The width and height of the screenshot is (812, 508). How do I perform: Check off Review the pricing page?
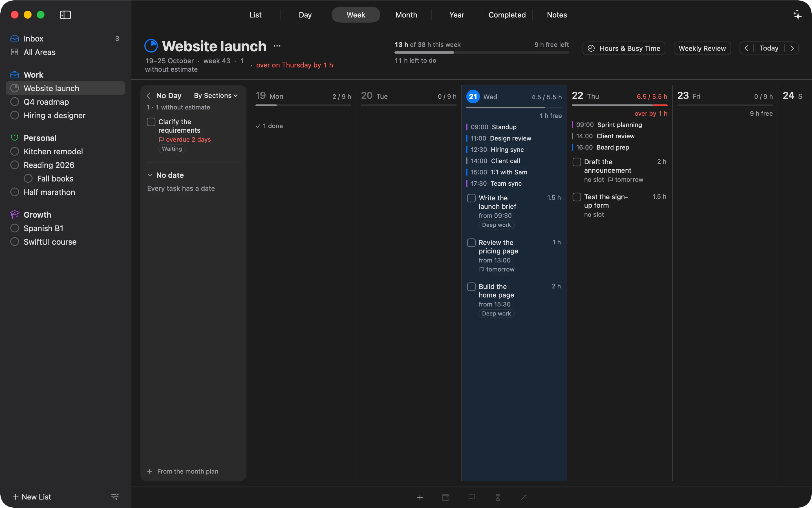click(x=471, y=243)
